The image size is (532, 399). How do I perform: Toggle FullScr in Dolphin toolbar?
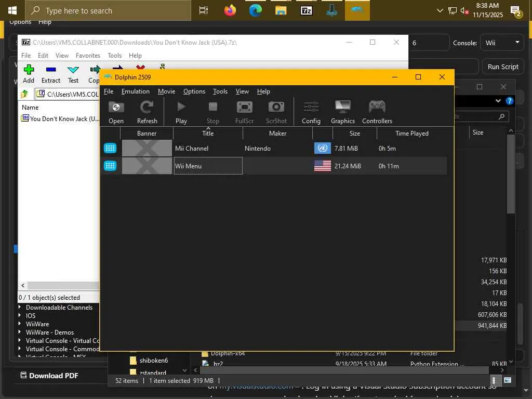tap(244, 112)
